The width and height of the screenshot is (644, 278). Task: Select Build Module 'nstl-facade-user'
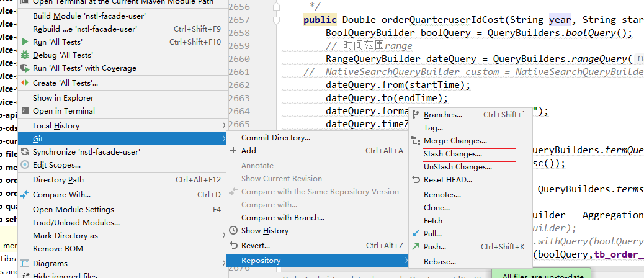click(123, 16)
